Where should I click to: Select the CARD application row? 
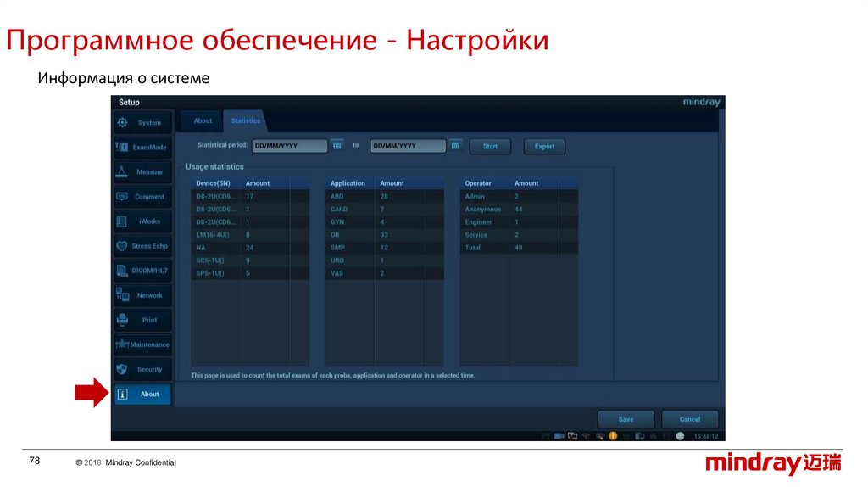[385, 210]
